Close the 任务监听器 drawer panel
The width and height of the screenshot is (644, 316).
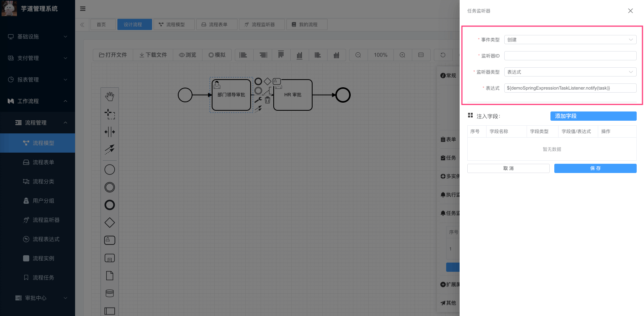[x=630, y=11]
